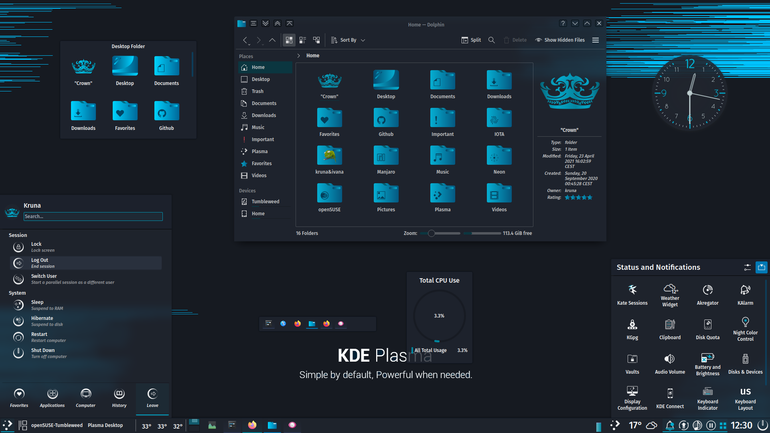Choose Lock in the Session list
Viewport: 770px width, 433px height.
point(86,246)
